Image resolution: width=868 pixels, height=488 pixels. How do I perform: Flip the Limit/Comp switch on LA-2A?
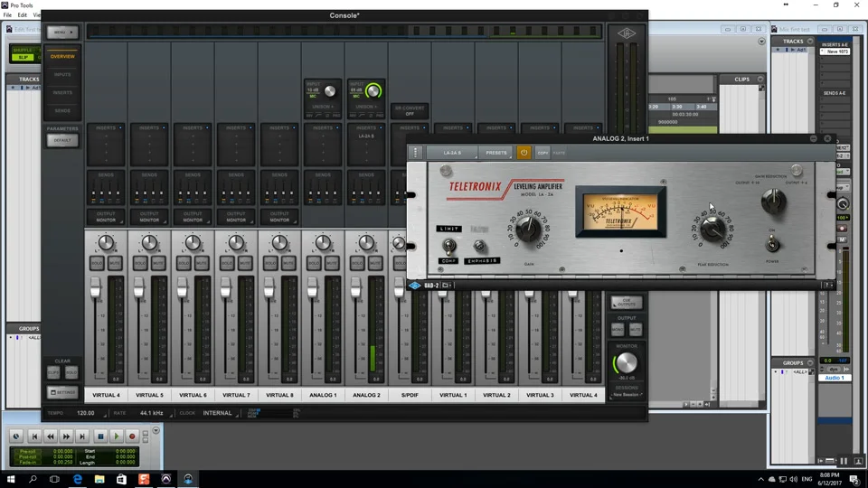tap(449, 246)
